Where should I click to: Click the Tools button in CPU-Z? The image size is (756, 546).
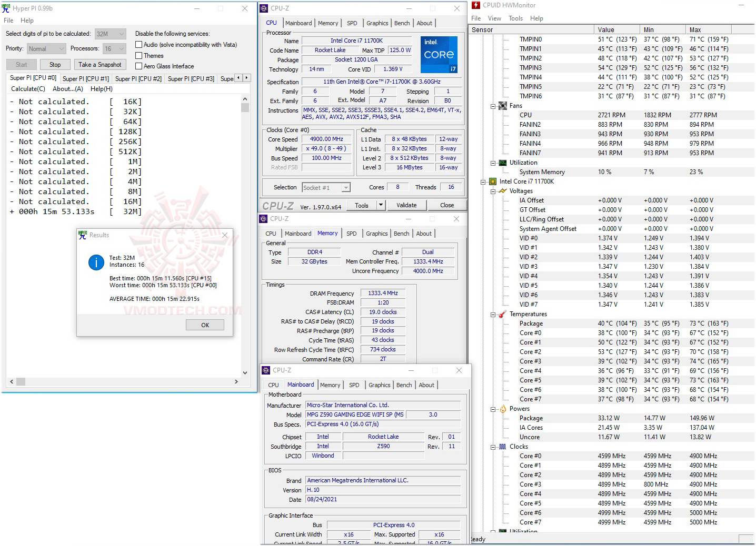[362, 205]
